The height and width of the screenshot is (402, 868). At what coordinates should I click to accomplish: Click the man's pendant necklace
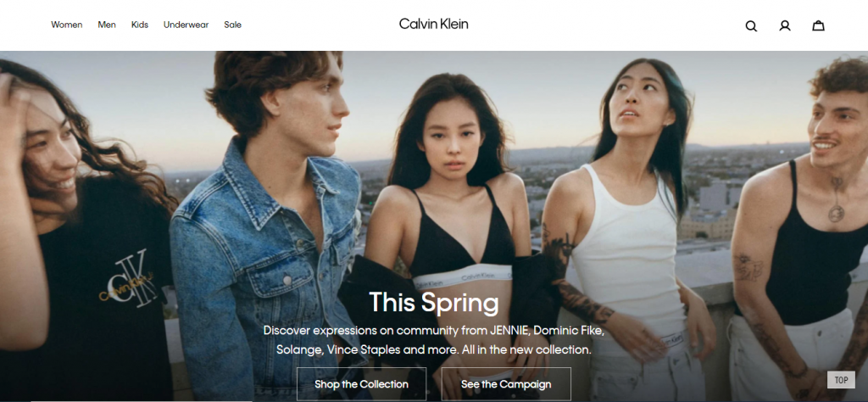[x=836, y=213]
